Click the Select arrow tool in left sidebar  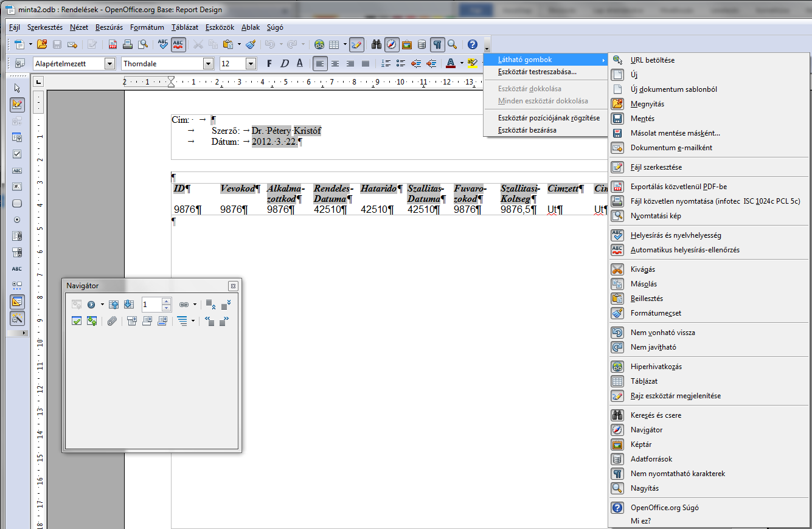[x=17, y=88]
